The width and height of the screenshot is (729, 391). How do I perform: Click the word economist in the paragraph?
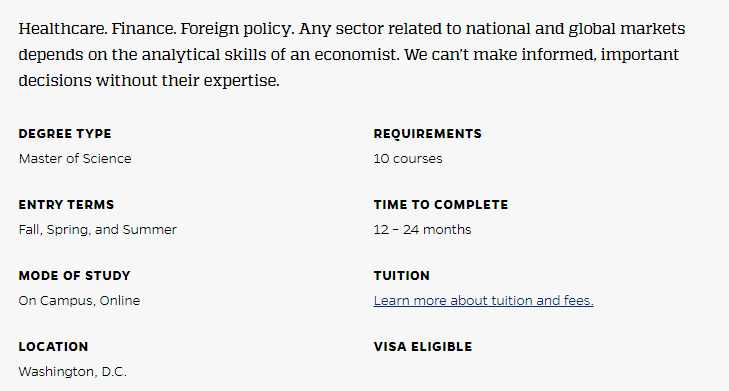[357, 55]
